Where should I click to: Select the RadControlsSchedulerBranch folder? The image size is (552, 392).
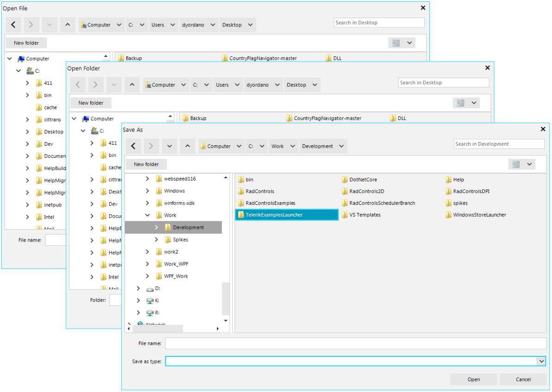pyautogui.click(x=382, y=203)
